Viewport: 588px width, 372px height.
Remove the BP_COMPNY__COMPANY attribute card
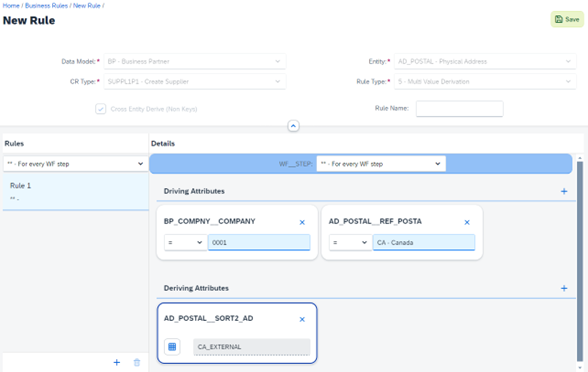(x=302, y=222)
